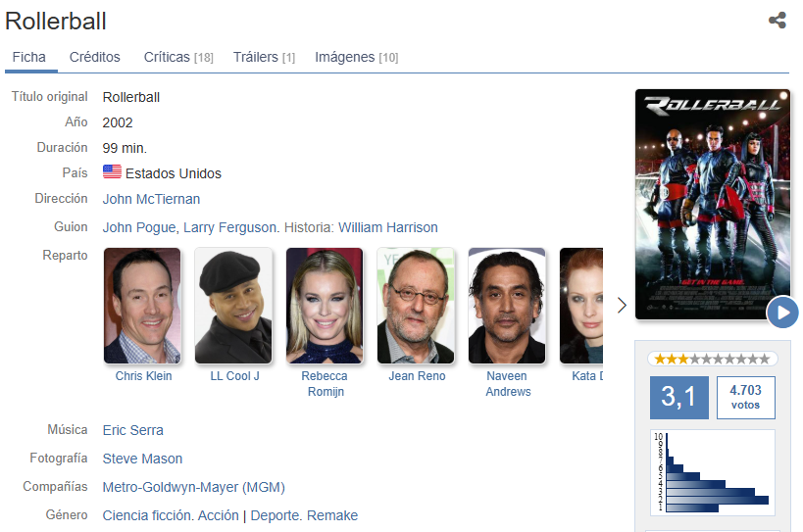Click the duration value 99 min.

(125, 148)
